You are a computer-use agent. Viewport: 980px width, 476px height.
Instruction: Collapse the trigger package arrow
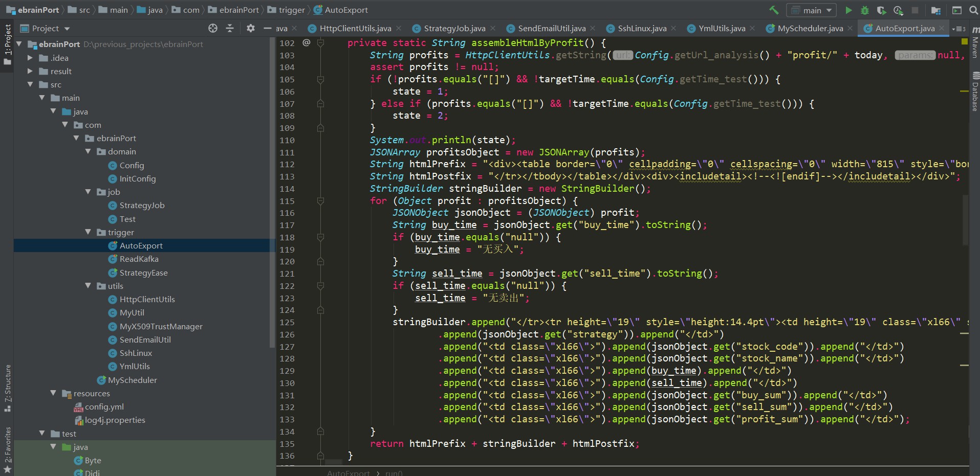(x=88, y=232)
